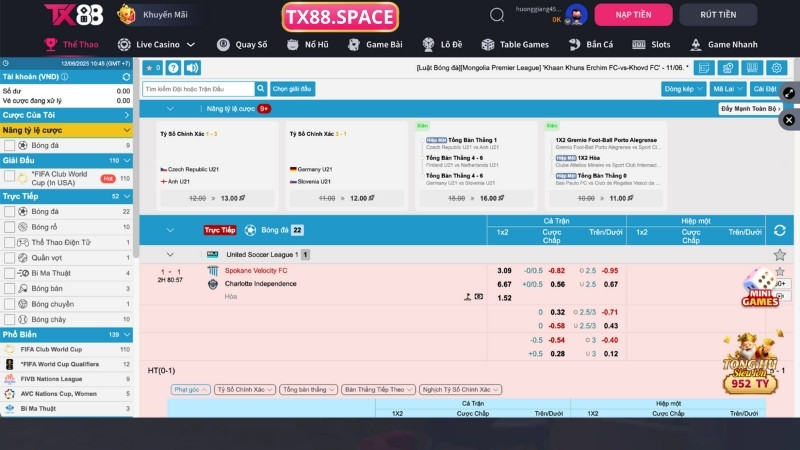
Task: Open the Tỷ Số Chính Xác dropdown
Action: click(x=245, y=389)
